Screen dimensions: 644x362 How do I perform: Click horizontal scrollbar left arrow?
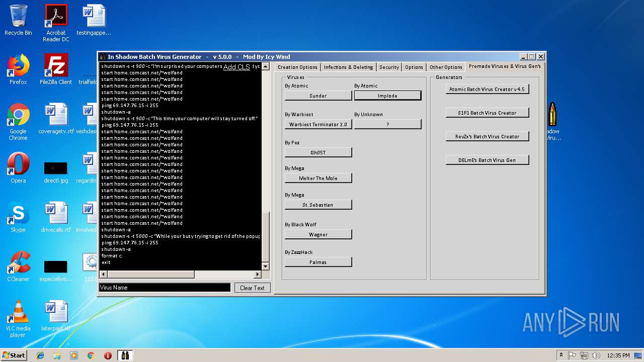(x=103, y=275)
